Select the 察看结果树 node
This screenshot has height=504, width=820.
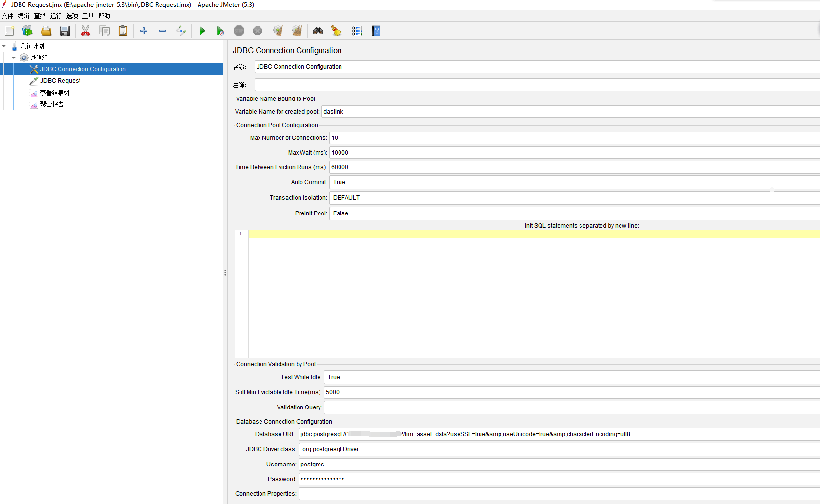point(55,92)
